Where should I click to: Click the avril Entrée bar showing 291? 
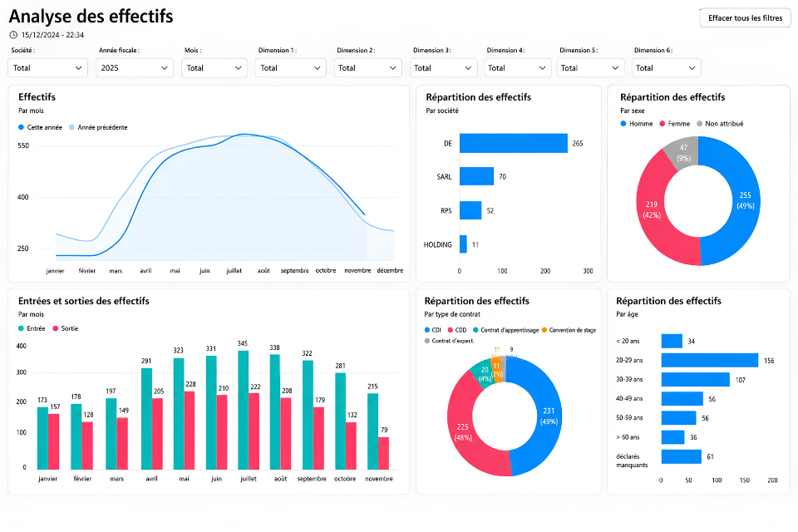click(x=146, y=418)
